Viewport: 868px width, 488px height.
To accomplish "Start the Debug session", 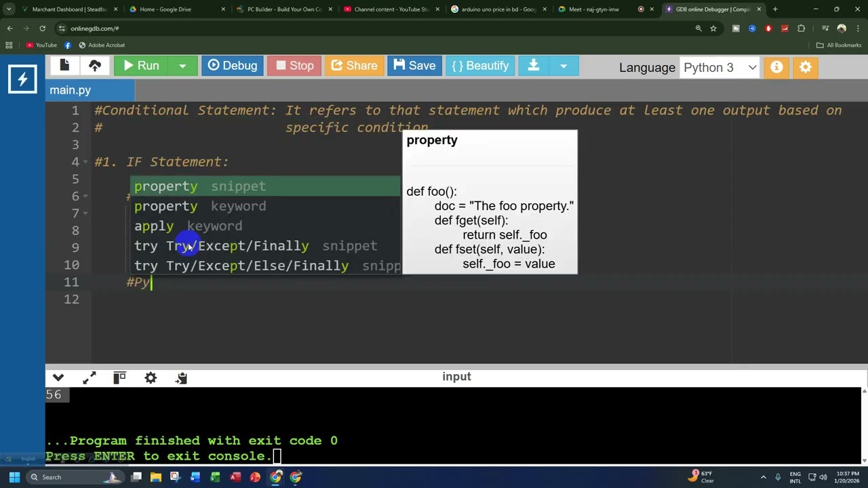I will 233,66.
